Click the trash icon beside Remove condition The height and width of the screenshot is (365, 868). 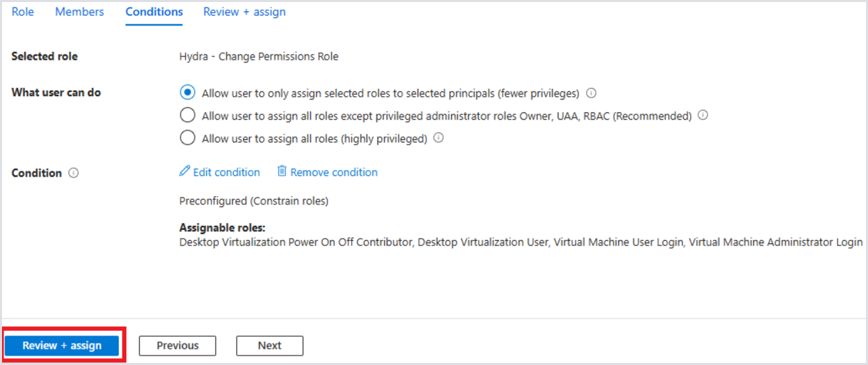coord(282,172)
